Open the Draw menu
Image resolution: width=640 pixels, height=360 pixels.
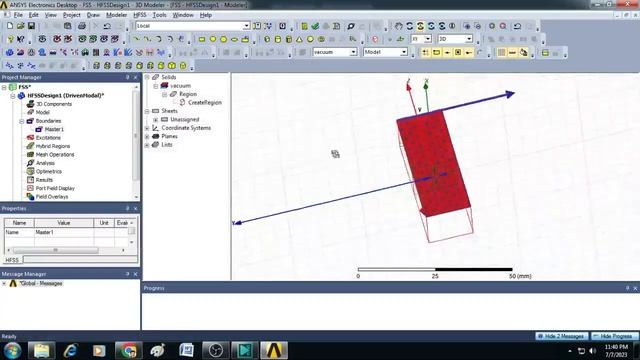click(93, 15)
